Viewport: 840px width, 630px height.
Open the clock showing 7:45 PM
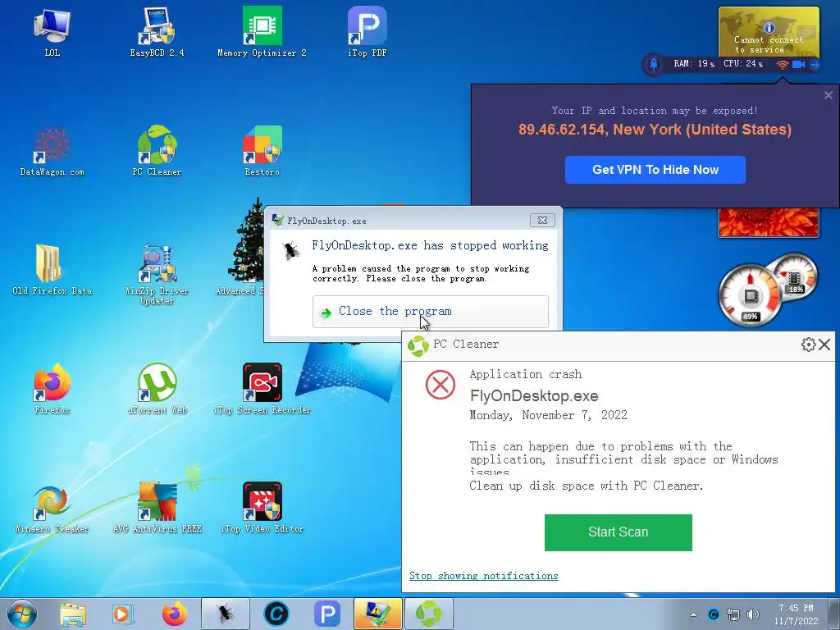796,614
